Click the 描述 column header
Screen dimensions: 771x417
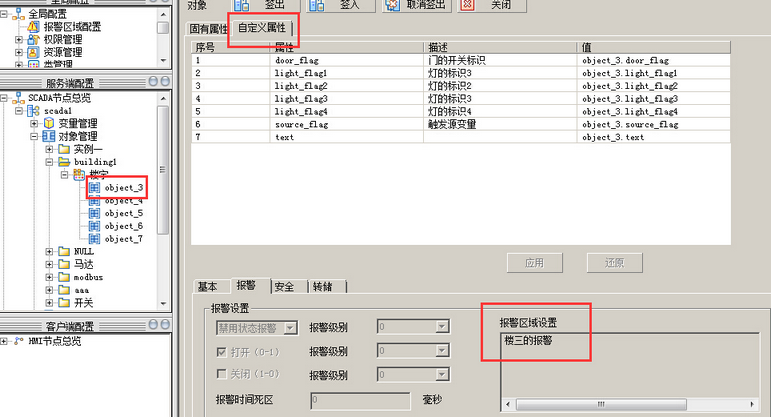500,47
